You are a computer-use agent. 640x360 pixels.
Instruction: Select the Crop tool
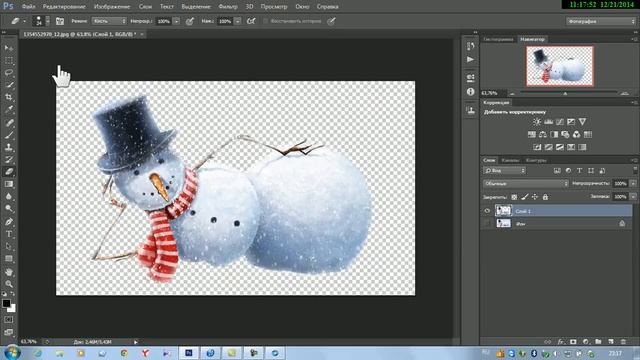9,97
